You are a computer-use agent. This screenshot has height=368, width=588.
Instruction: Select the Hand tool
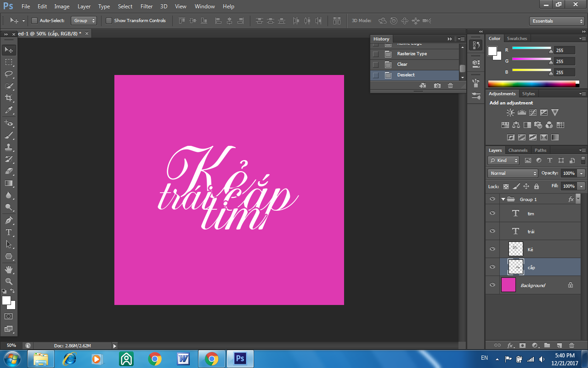(x=9, y=269)
